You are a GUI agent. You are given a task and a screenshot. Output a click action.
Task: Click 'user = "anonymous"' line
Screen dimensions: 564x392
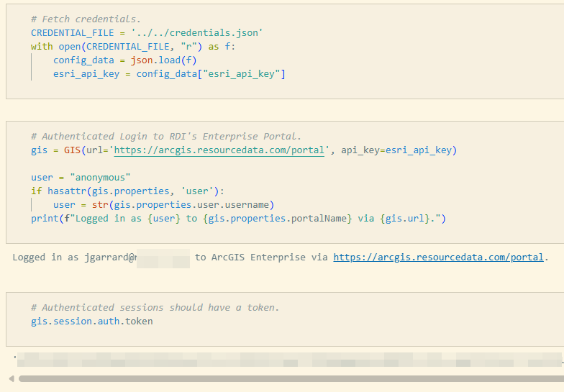81,178
